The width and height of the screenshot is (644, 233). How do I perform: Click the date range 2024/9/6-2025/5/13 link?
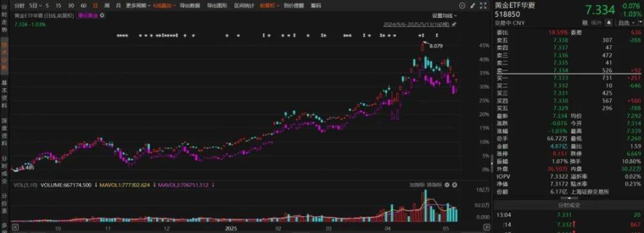[x=416, y=24]
